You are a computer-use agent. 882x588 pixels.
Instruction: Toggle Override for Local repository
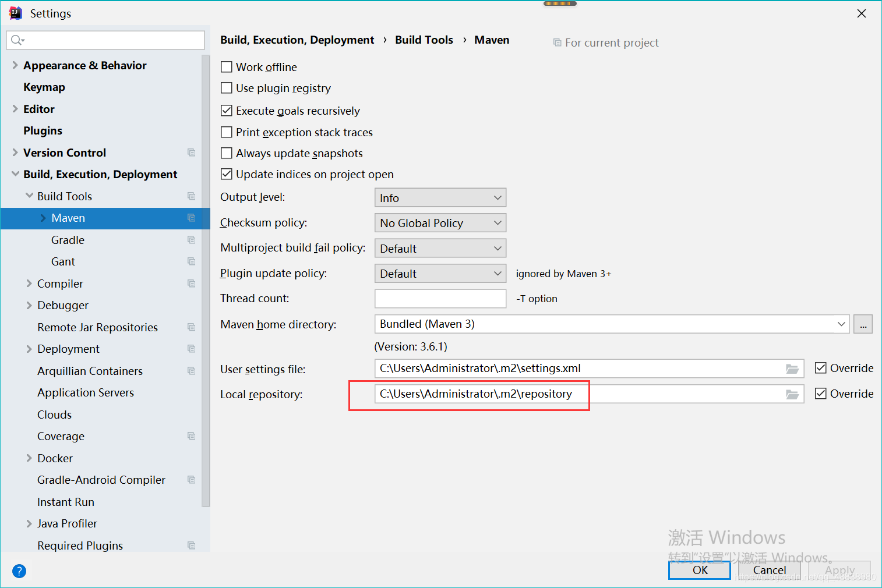[x=821, y=394]
